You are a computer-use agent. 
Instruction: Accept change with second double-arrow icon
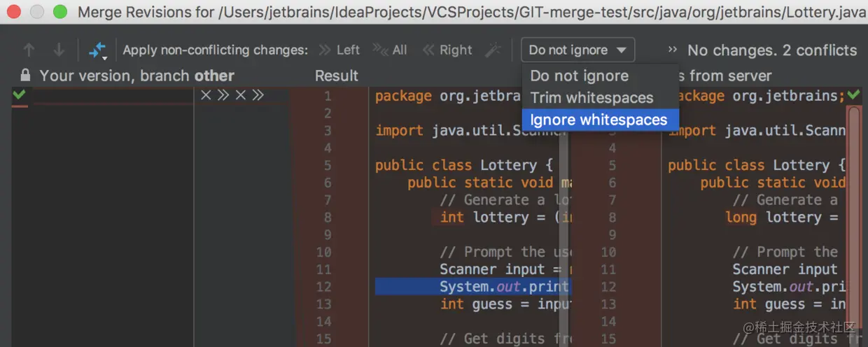coord(258,95)
